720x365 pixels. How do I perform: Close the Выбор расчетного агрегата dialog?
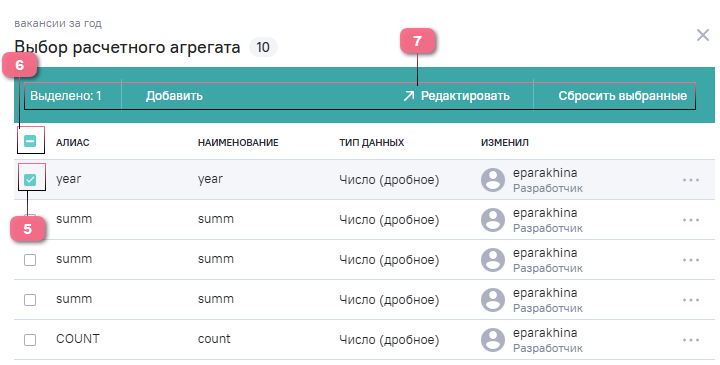[703, 35]
